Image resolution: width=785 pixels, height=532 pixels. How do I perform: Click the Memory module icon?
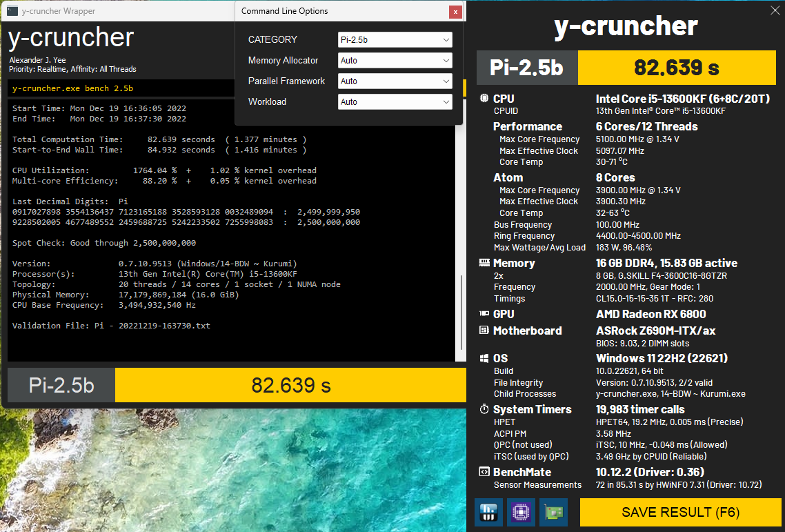[484, 262]
